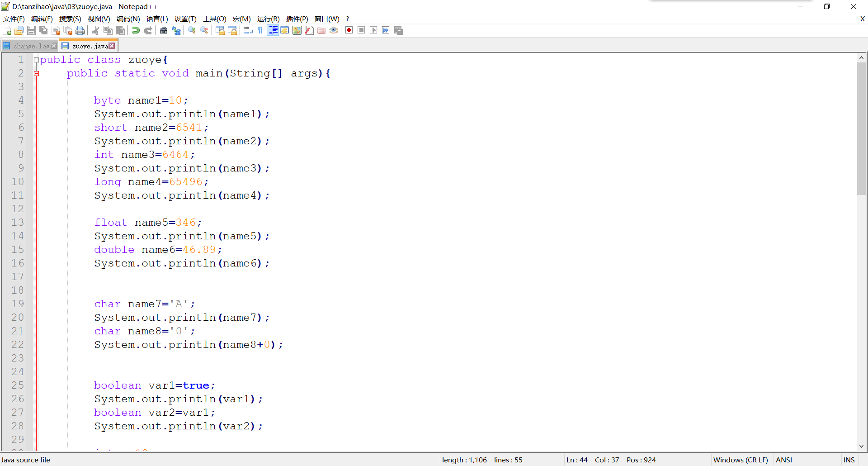The height and width of the screenshot is (466, 868).
Task: Open the 文件(F) file menu
Action: pyautogui.click(x=14, y=19)
